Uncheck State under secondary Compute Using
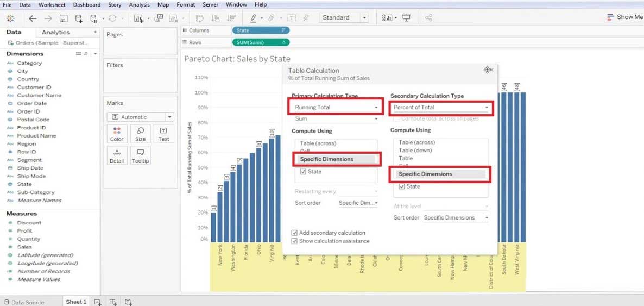The image size is (644, 306). point(402,187)
